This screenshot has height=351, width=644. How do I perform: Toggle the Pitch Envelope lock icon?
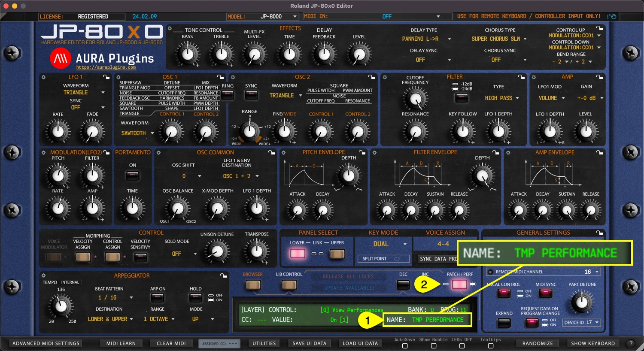[x=362, y=152]
